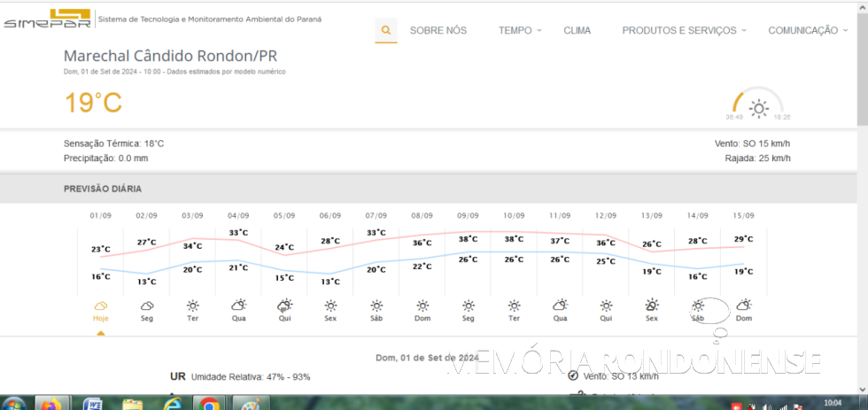The width and height of the screenshot is (868, 410).
Task: Open the CLIMA menu item
Action: click(x=577, y=30)
